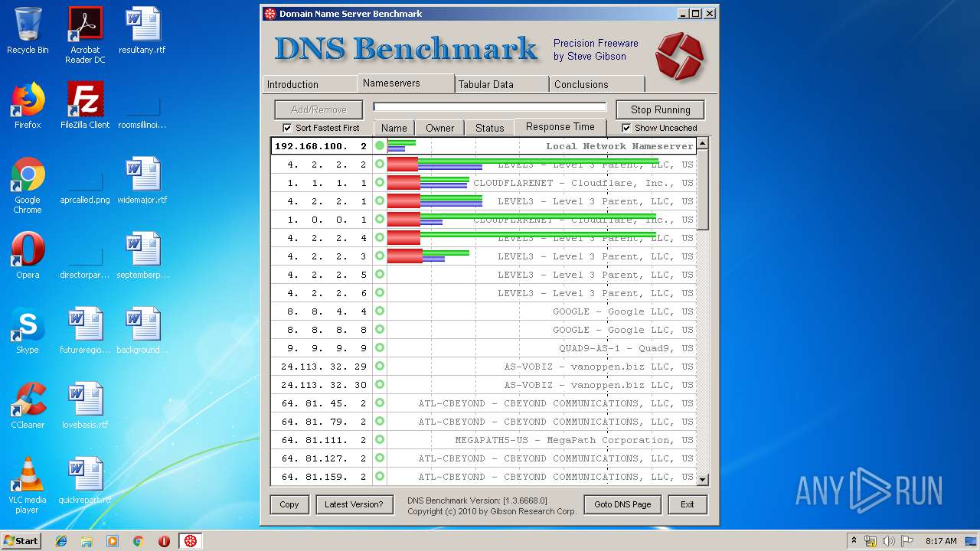Click status circle for 4.2.2.5

380,275
